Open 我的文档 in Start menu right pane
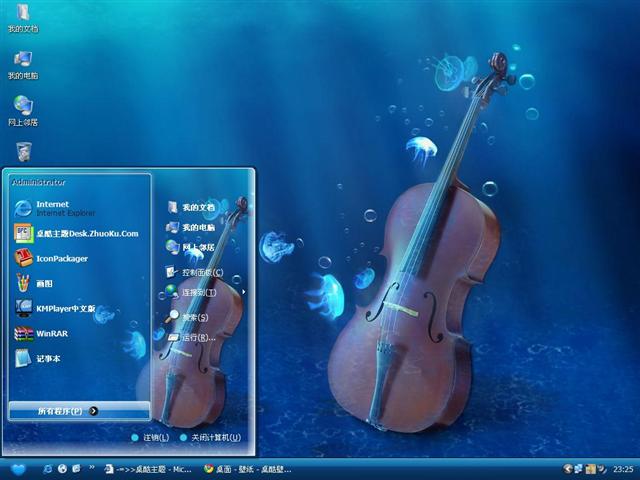 191,207
